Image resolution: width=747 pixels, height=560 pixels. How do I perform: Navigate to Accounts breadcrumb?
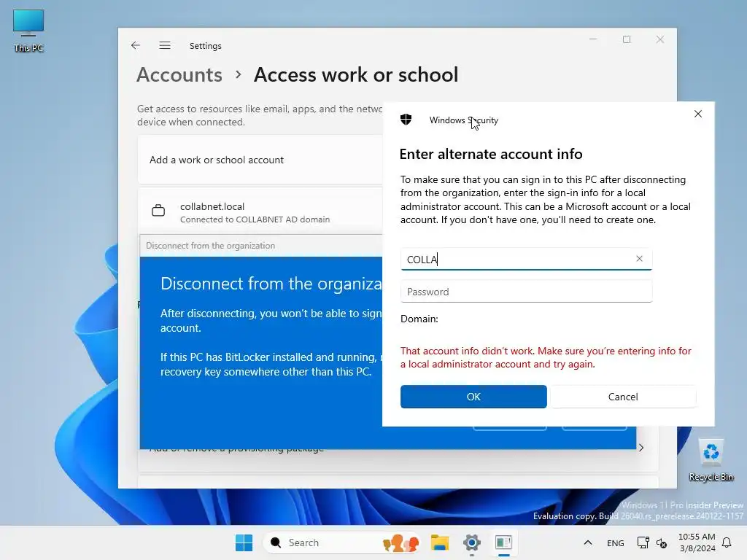(x=179, y=75)
